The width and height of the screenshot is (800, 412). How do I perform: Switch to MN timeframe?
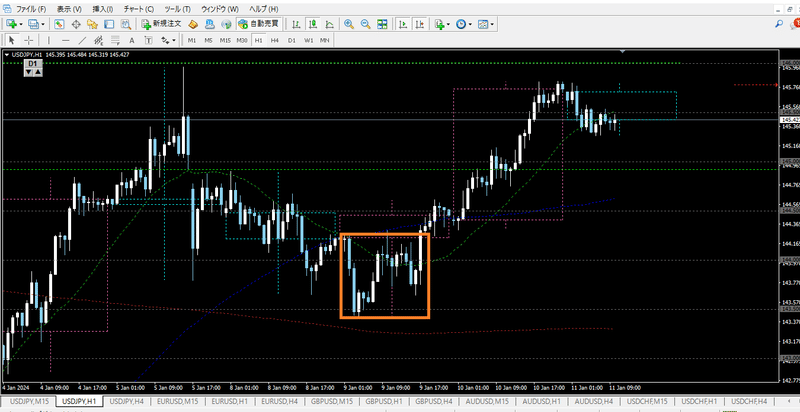pos(324,40)
